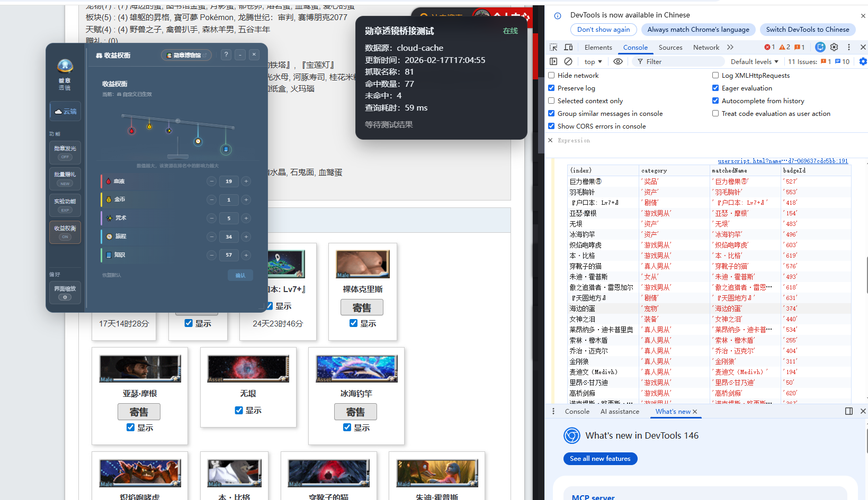This screenshot has width=868, height=500.
Task: Toggle the device toolbar icon
Action: [568, 47]
